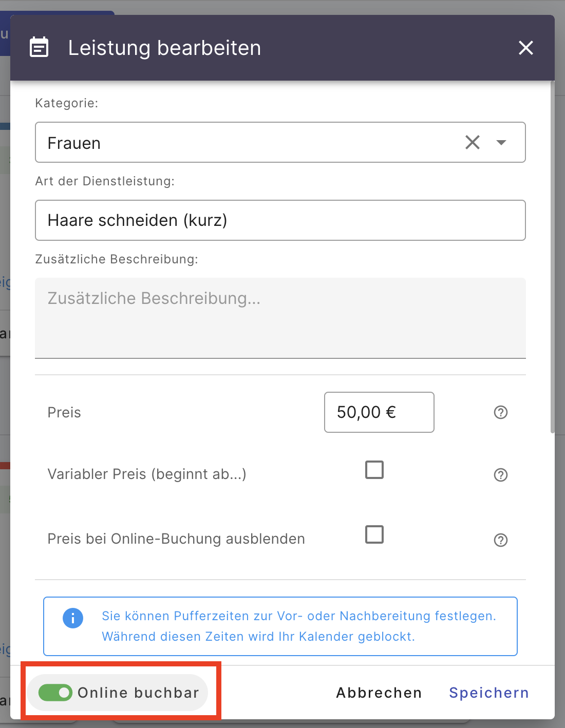Check the Variabler Preis checkbox
The image size is (565, 728).
pos(374,469)
